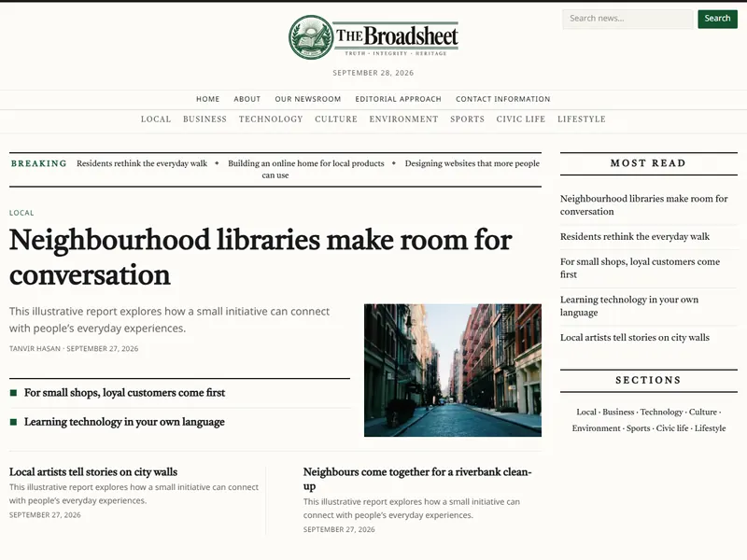Open Local artists tell stories on city walls in Most Read
This screenshot has height=560, width=747.
tap(635, 338)
